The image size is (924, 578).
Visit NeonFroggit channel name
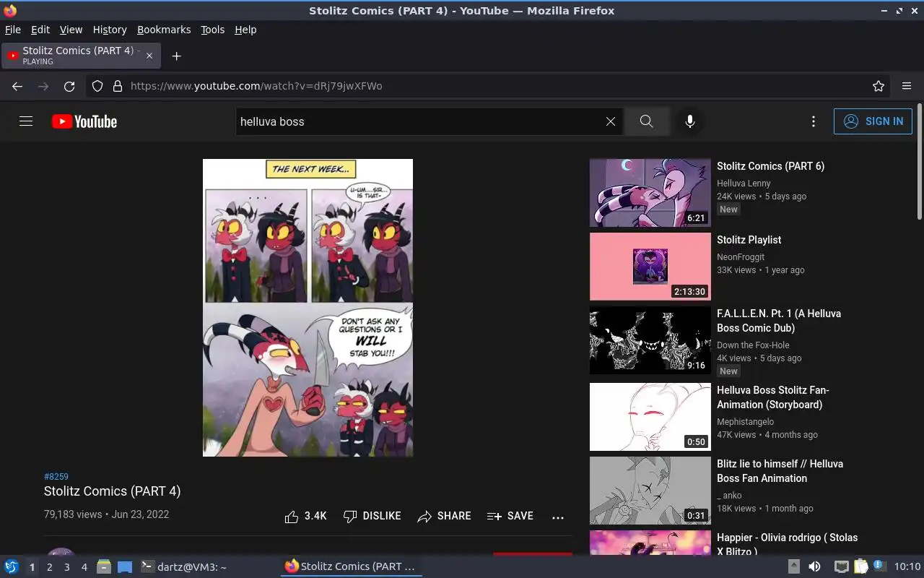pos(741,257)
